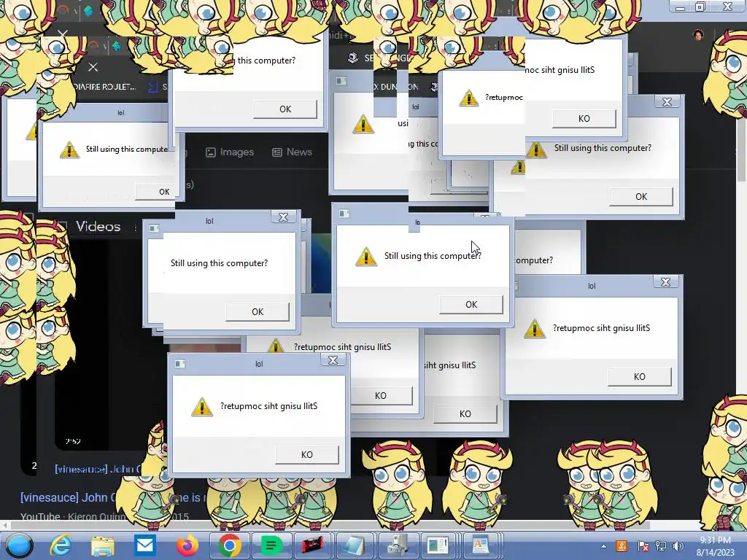
Task: Click the Windows Start orb
Action: 19,545
